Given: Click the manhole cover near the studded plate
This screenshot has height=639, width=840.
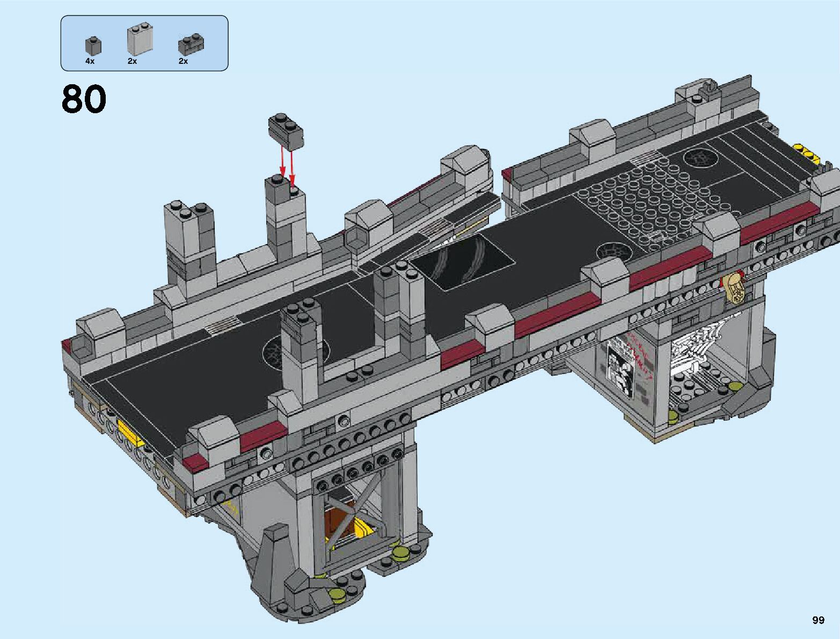Looking at the screenshot, I should click(613, 252).
